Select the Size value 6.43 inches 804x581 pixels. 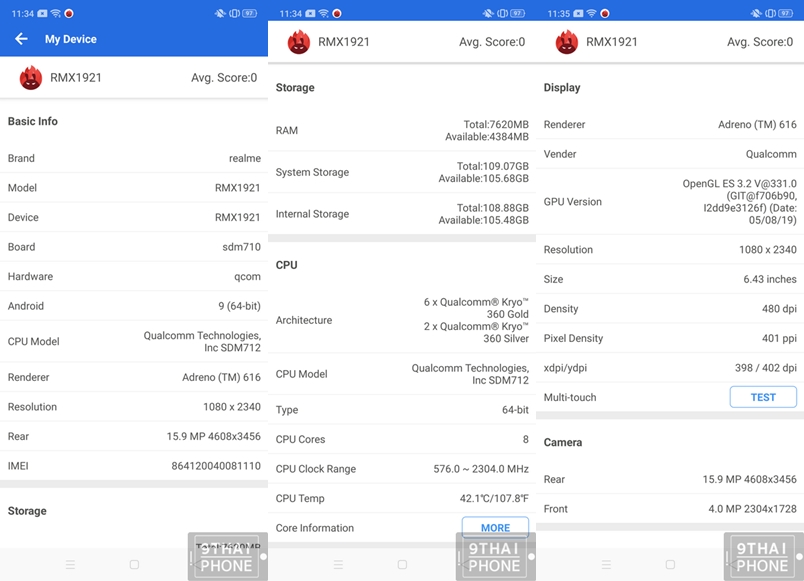point(770,279)
